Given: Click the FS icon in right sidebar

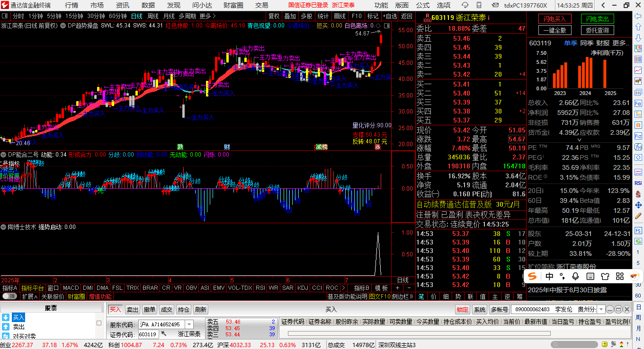Looking at the screenshot, I should click(637, 231).
